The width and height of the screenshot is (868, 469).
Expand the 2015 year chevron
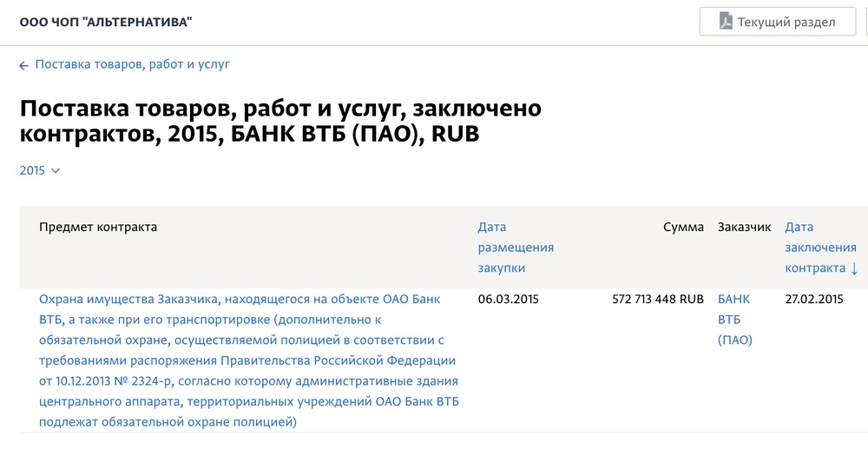pos(56,170)
